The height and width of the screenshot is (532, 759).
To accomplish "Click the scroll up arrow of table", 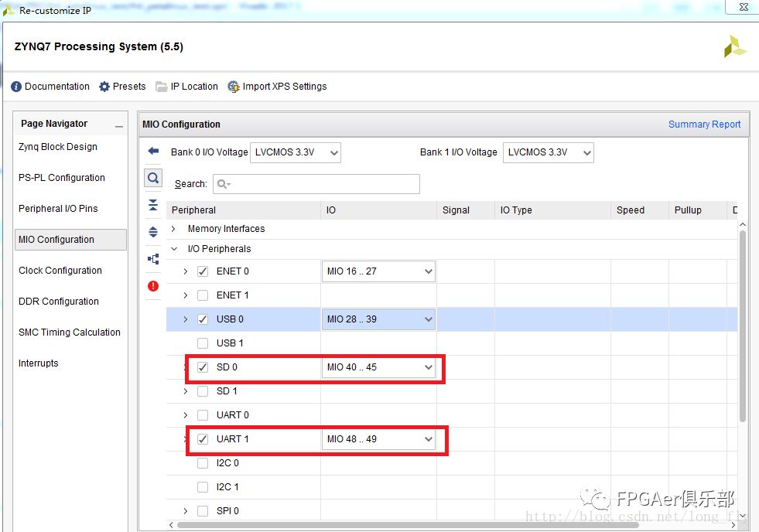I will [743, 225].
